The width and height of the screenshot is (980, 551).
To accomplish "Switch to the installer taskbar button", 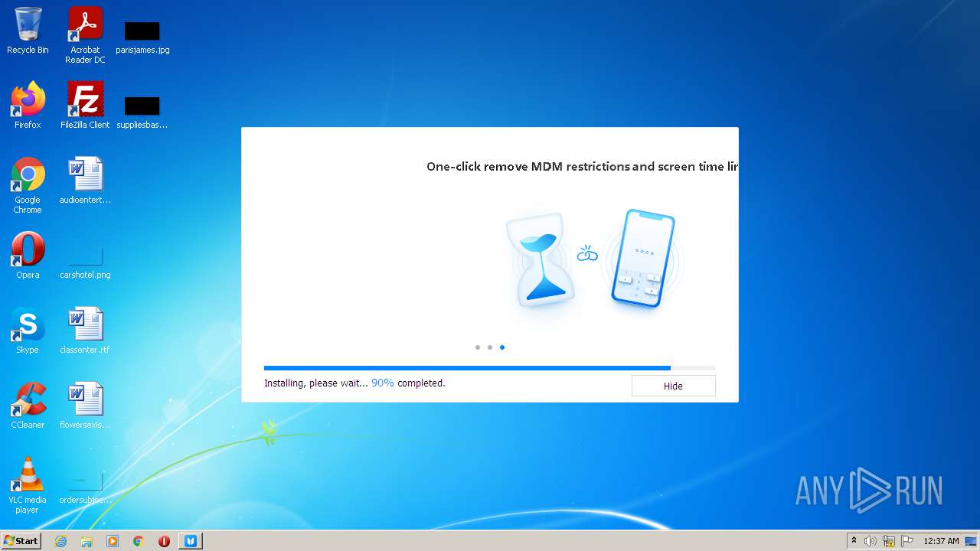I will [x=191, y=541].
